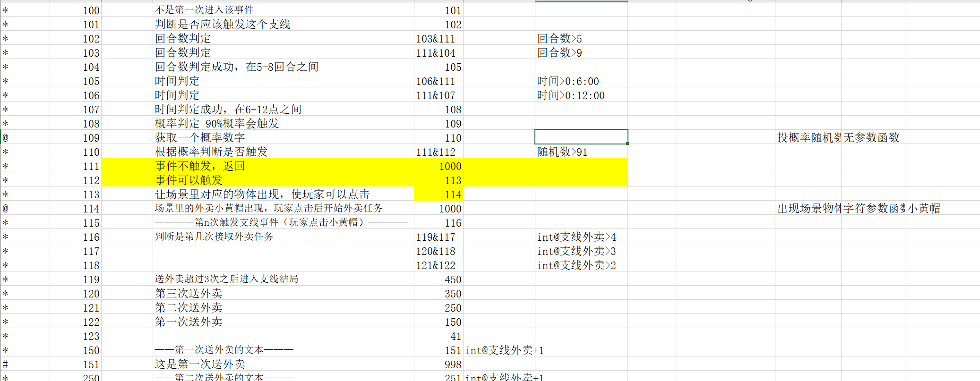Click the cell with value 103&111
This screenshot has width=980, height=381.
438,38
